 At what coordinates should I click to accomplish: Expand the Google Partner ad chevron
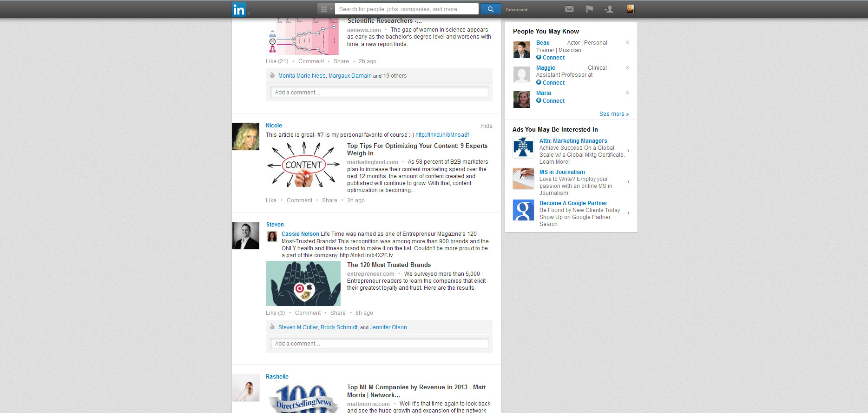click(x=628, y=213)
